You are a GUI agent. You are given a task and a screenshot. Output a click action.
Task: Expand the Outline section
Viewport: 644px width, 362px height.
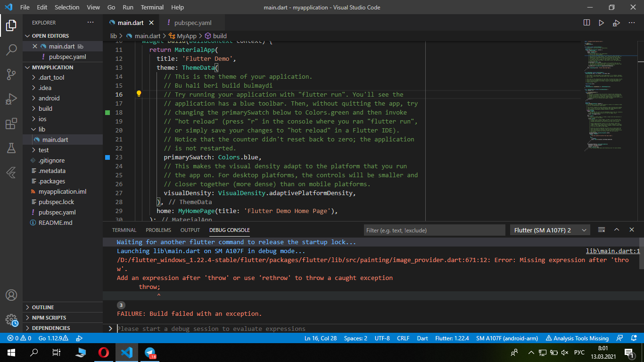pos(63,307)
